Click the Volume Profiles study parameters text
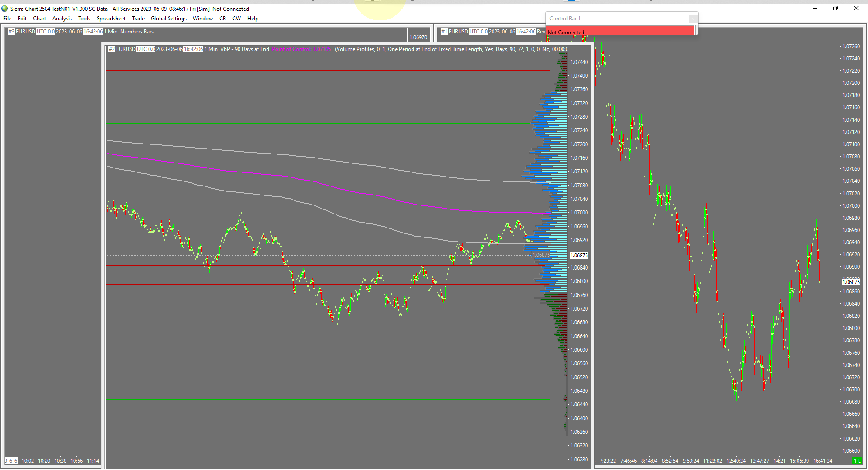Viewport: 868px width, 470px height. coord(451,49)
